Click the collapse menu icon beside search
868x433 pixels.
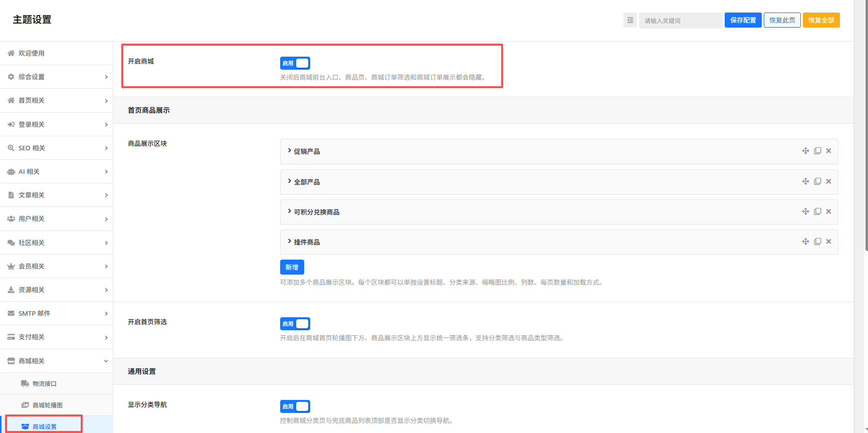click(630, 21)
